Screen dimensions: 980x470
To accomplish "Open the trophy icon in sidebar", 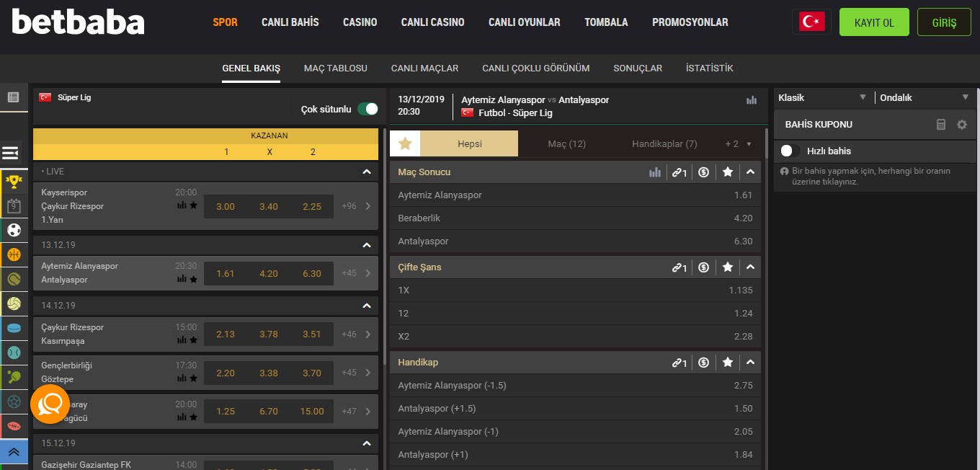I will click(14, 182).
